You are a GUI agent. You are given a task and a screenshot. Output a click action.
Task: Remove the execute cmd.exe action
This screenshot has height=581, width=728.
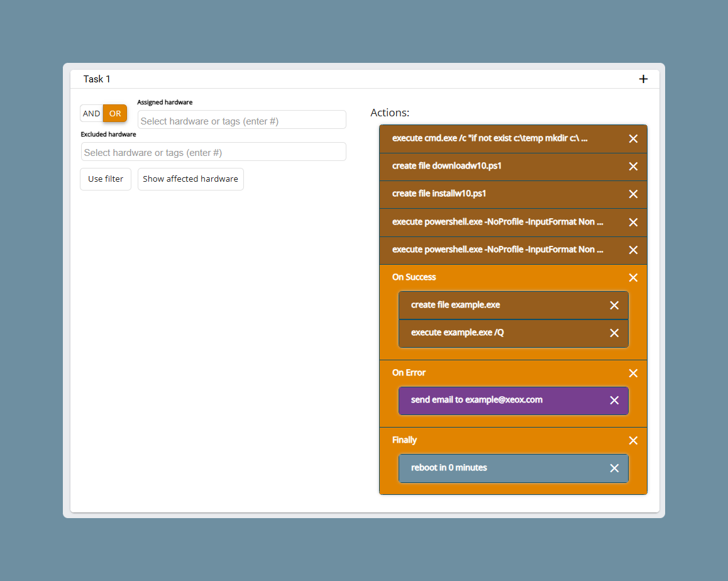[633, 139]
